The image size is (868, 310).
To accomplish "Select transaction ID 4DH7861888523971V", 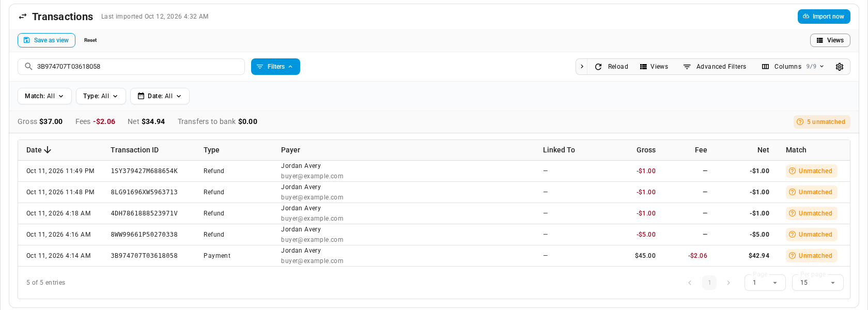I will click(144, 213).
